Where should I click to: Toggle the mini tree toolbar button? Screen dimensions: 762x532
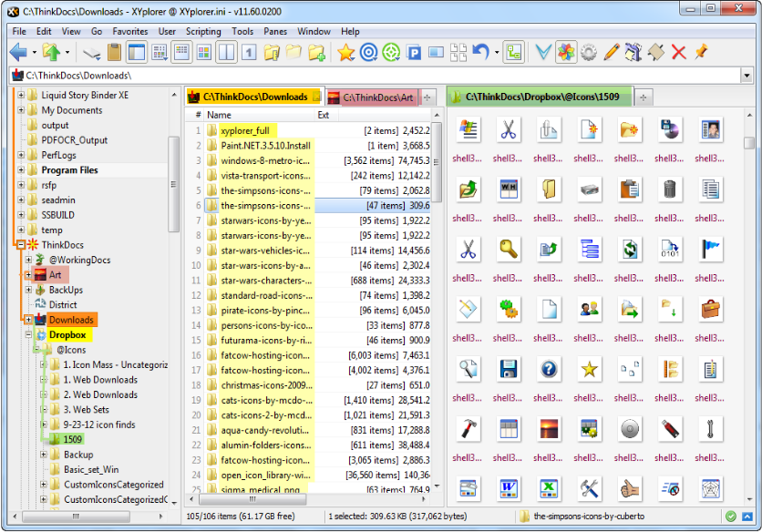point(514,52)
